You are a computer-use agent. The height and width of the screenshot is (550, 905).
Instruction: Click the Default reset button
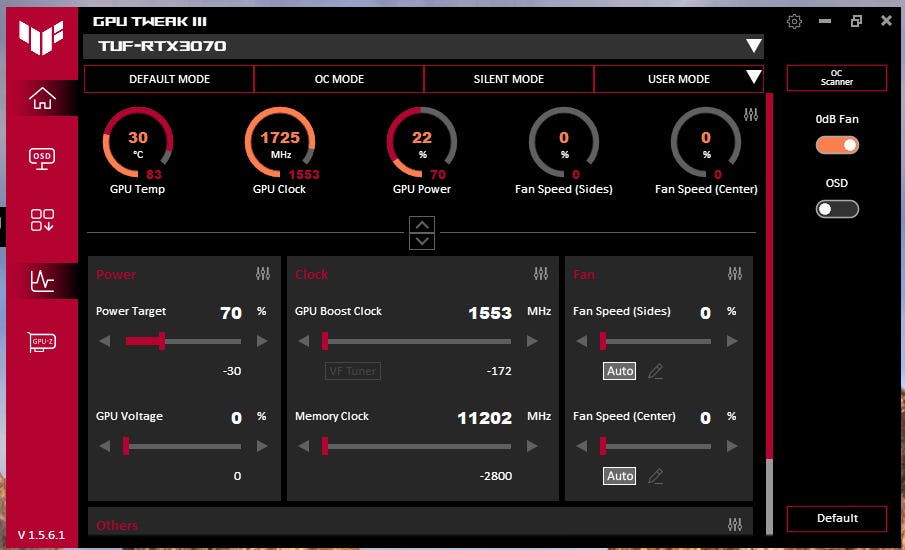[837, 518]
